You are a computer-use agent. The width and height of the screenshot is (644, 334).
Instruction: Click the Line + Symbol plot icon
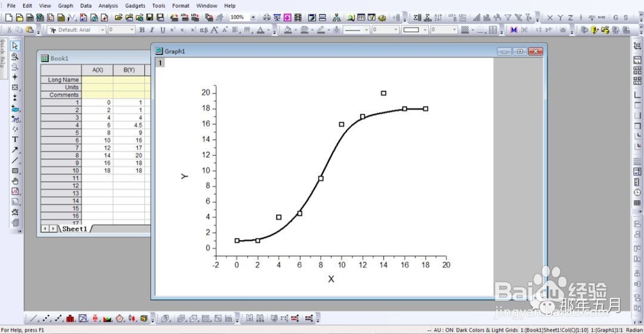click(59, 318)
